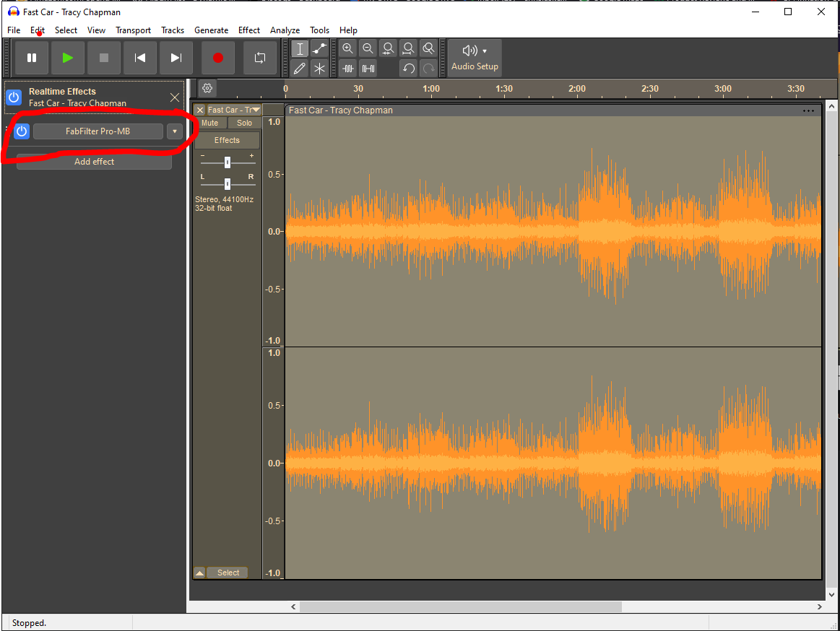Click the vertical scrollbar down arrow

pos(831,595)
